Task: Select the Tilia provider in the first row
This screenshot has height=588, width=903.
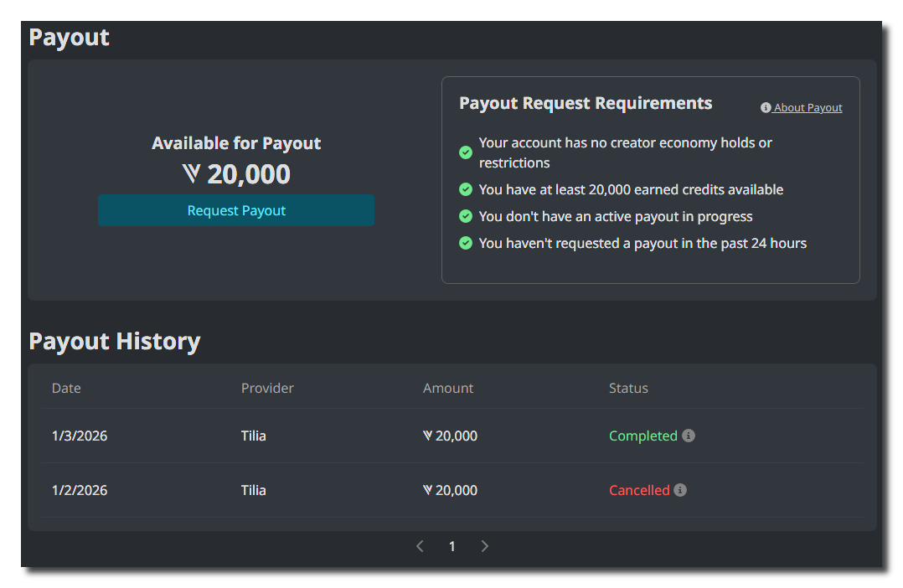Action: 253,436
